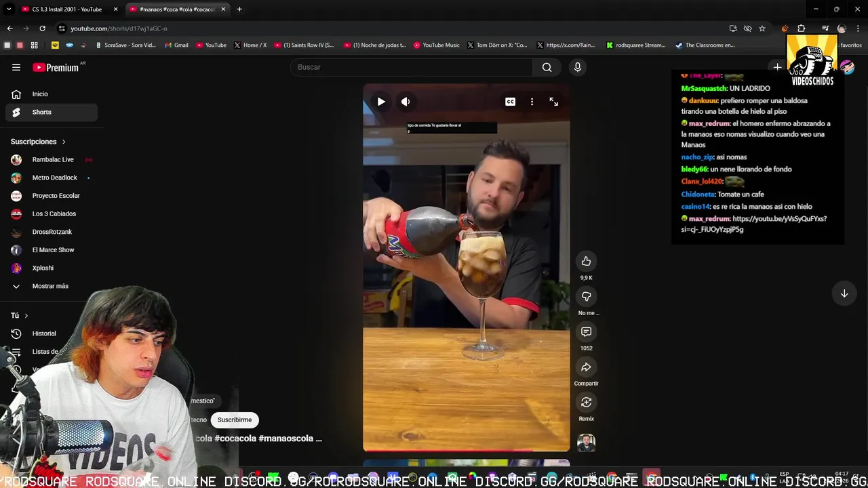The height and width of the screenshot is (488, 868).
Task: Open the Inicio sidebar item
Action: pyautogui.click(x=52, y=94)
